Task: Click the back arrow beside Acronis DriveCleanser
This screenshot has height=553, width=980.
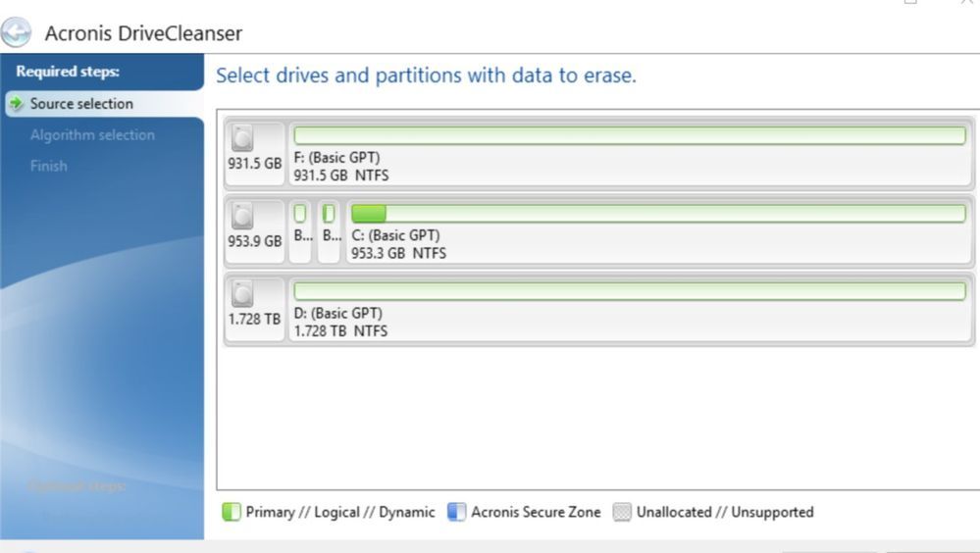Action: click(x=16, y=32)
